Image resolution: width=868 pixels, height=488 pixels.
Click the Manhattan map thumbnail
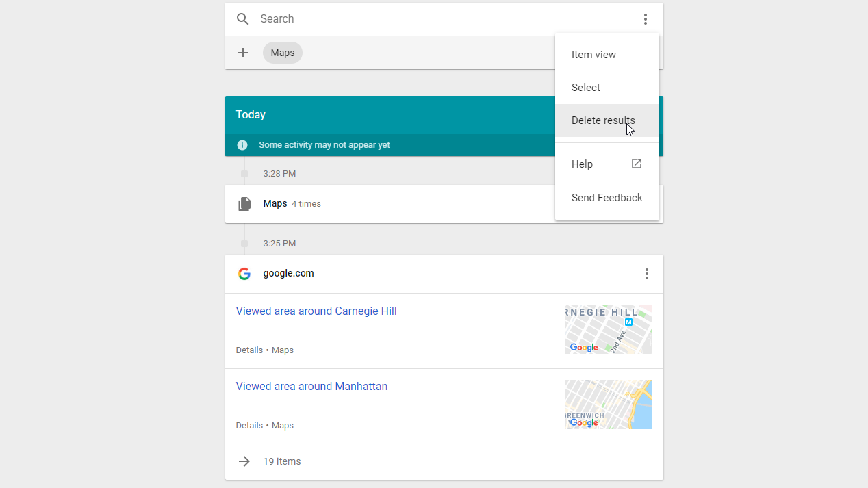pyautogui.click(x=608, y=404)
